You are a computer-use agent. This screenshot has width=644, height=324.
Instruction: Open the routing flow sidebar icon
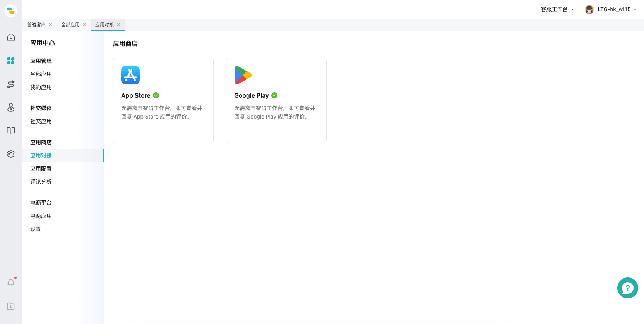click(11, 84)
